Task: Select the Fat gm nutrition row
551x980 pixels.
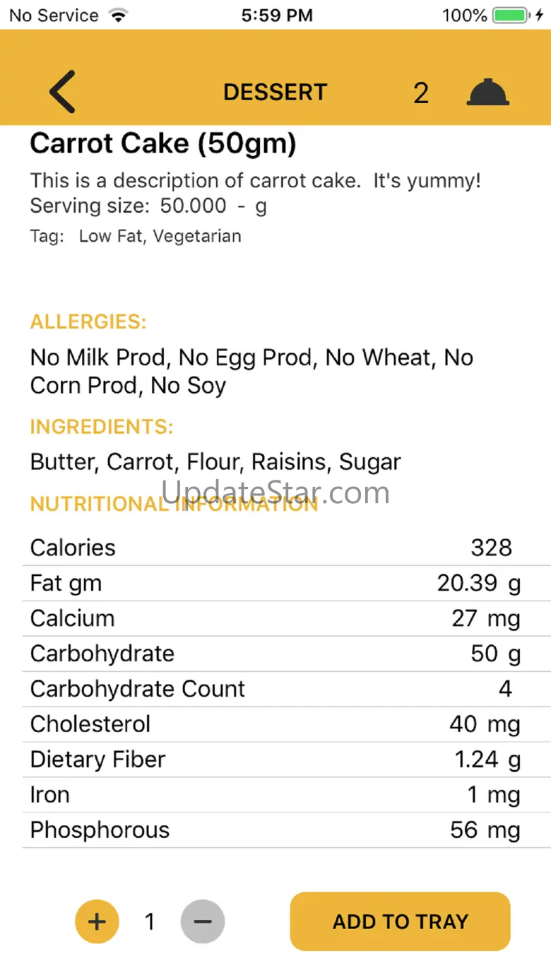Action: (275, 584)
